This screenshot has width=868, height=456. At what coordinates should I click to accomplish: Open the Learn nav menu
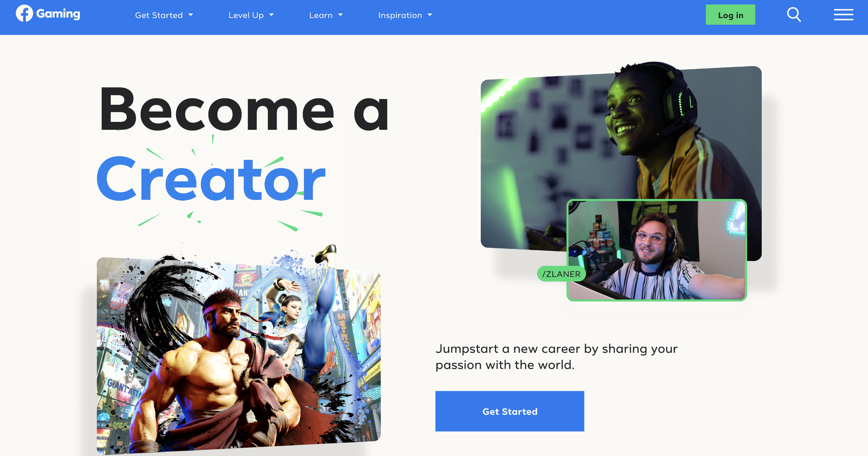[x=321, y=15]
